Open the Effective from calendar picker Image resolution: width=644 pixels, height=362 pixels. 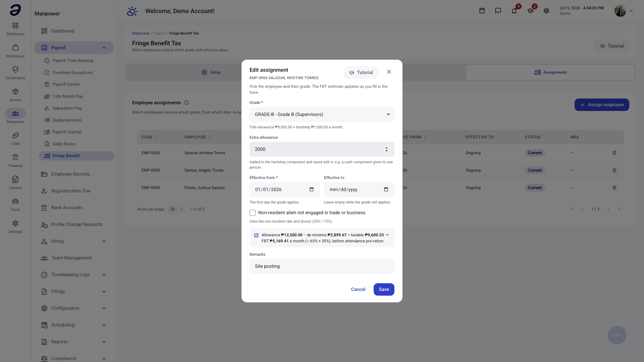click(x=312, y=189)
